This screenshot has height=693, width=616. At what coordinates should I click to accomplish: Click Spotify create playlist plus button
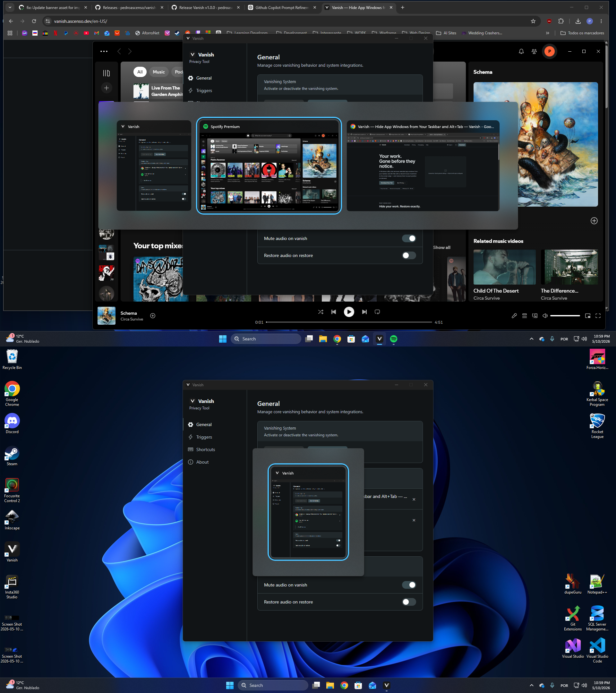107,88
